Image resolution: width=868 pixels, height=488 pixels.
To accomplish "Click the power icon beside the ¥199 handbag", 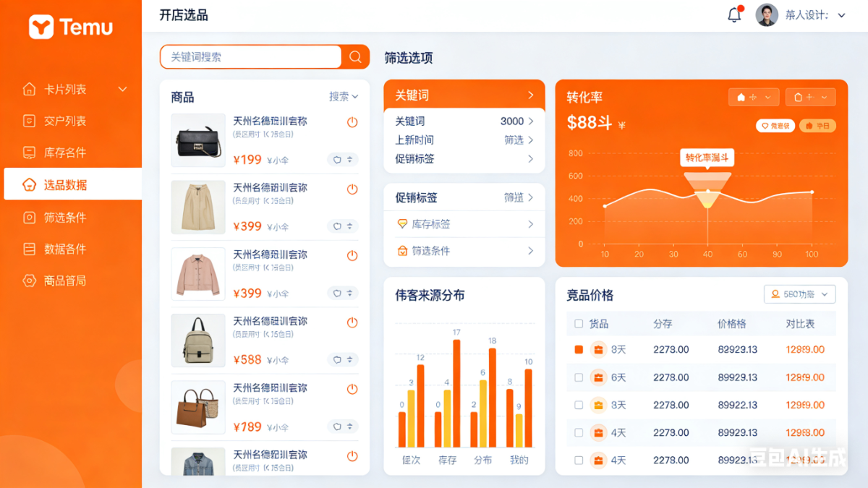I will tap(352, 122).
